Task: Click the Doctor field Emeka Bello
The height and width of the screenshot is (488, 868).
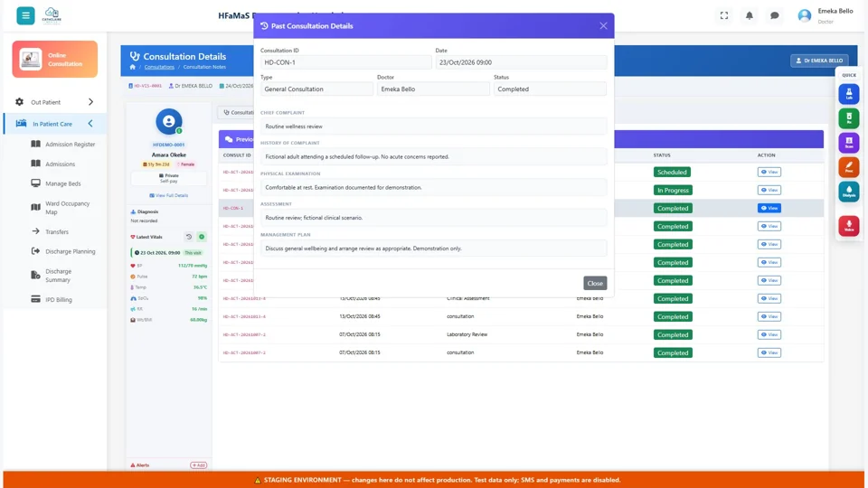Action: point(433,89)
